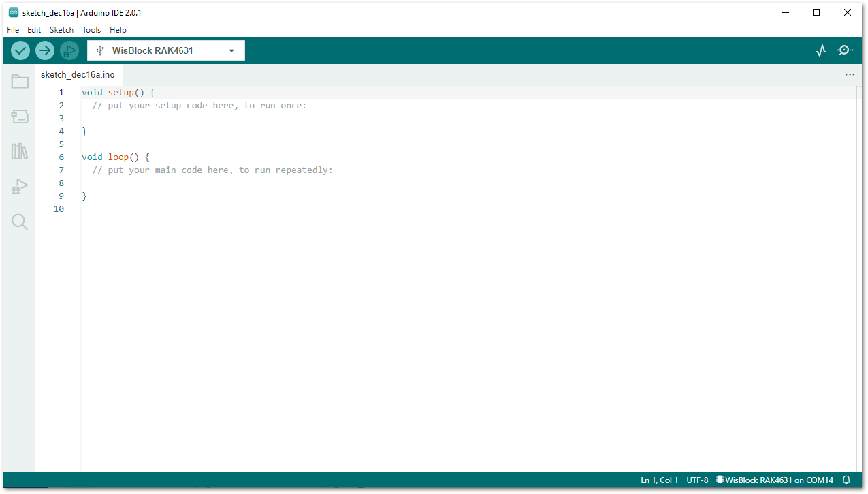Open the Boards Manager sidebar panel
The image size is (868, 494).
(20, 117)
